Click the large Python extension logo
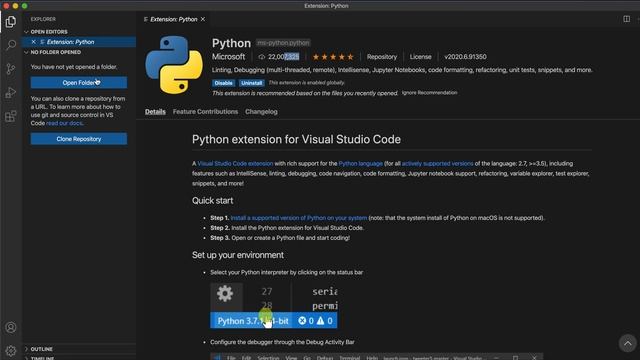This screenshot has width=640, height=360. tap(174, 65)
